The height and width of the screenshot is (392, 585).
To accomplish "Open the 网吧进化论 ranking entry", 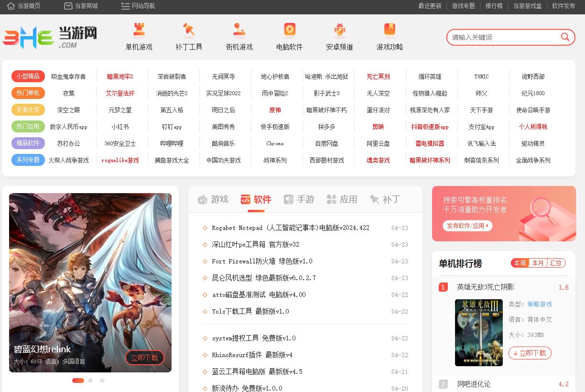I will [x=474, y=384].
